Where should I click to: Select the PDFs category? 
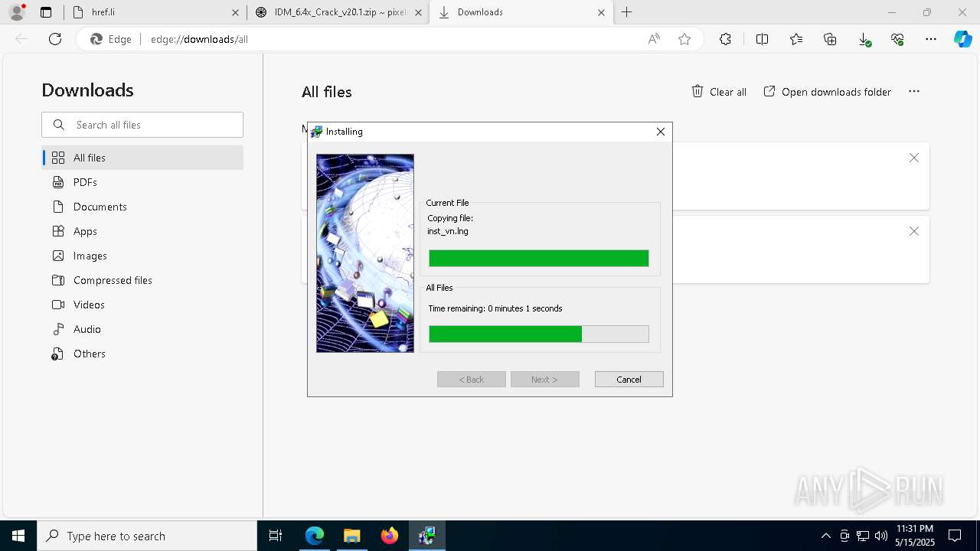click(x=142, y=182)
